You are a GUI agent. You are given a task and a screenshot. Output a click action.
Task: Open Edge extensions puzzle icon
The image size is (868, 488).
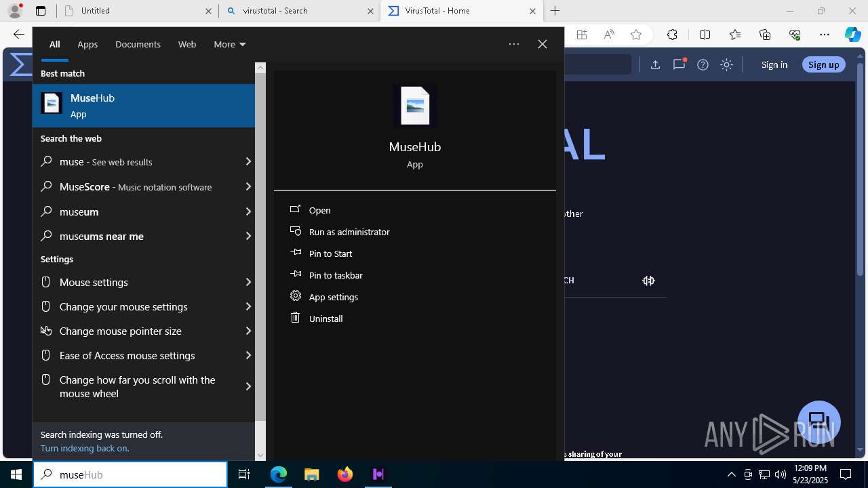672,35
